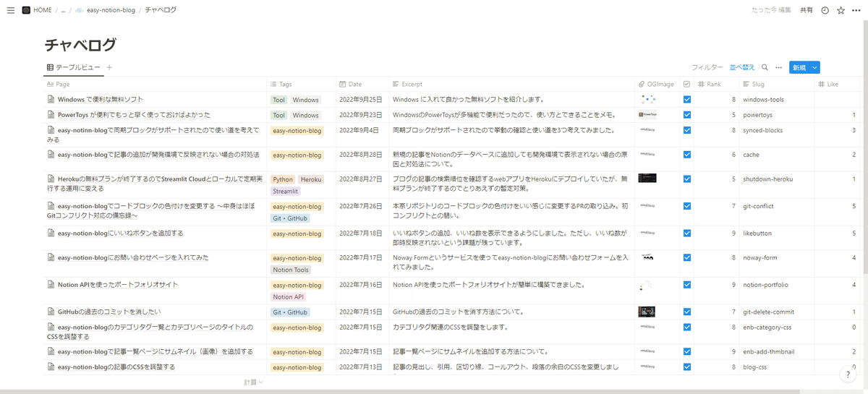Open the Excerpt column header menu
This screenshot has width=868, height=394.
[513, 85]
